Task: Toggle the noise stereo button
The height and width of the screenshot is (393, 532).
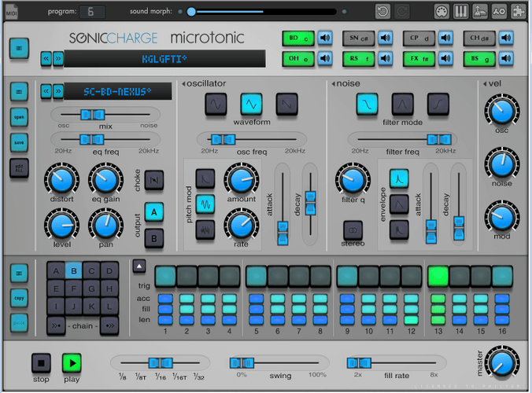Action: [x=353, y=230]
